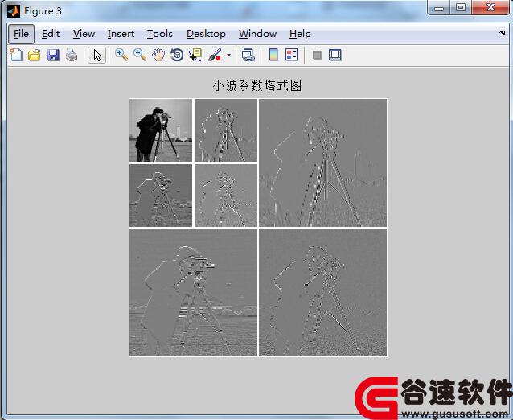Save the figure with floppy disk icon
513x420 pixels.
53,55
